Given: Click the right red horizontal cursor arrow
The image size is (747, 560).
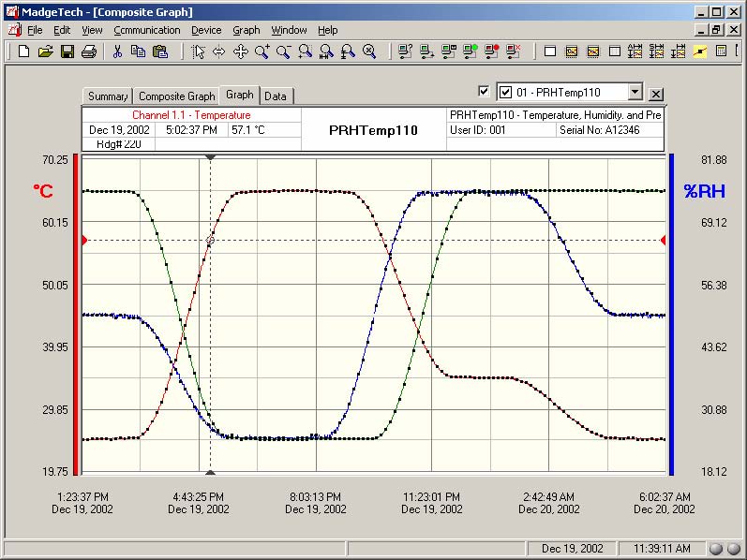Looking at the screenshot, I should tap(663, 240).
